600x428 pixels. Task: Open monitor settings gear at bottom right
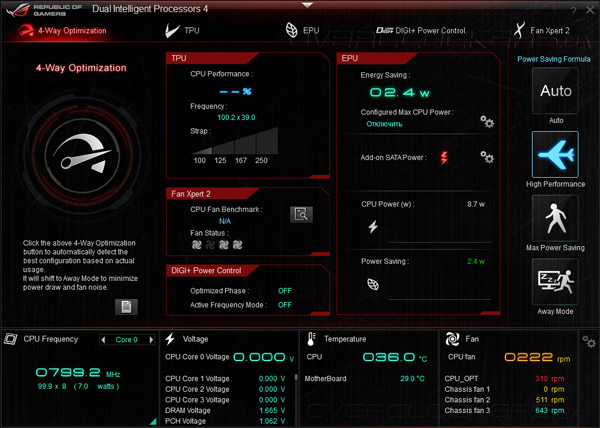(x=589, y=342)
